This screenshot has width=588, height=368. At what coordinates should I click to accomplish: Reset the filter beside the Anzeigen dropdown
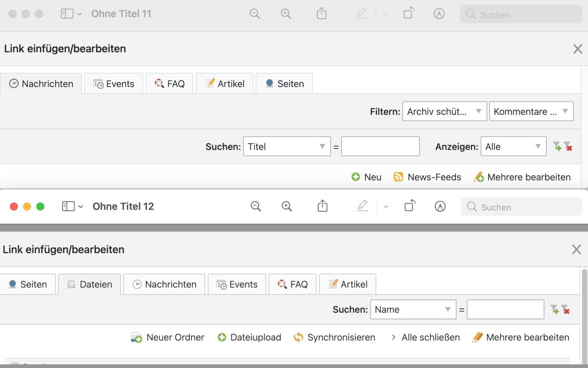coord(568,146)
